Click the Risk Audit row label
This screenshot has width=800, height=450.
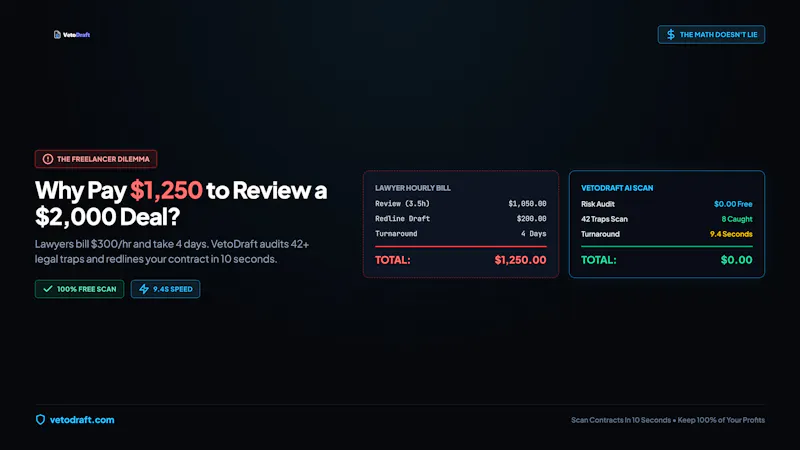[x=597, y=204]
